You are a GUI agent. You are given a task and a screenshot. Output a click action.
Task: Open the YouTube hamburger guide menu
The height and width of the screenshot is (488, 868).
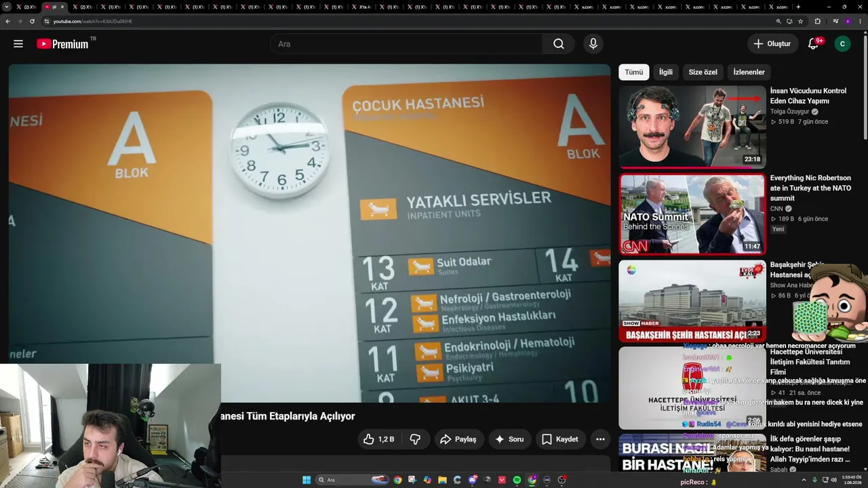tap(18, 44)
